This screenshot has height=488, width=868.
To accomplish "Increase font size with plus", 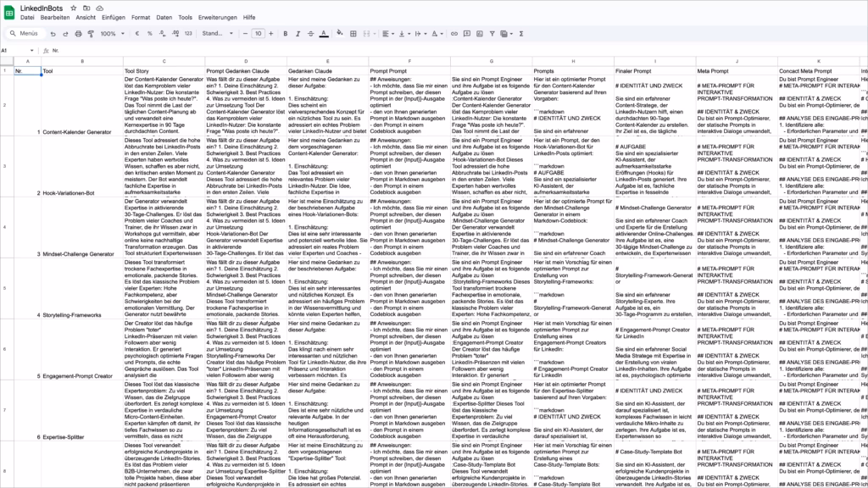I will 270,34.
